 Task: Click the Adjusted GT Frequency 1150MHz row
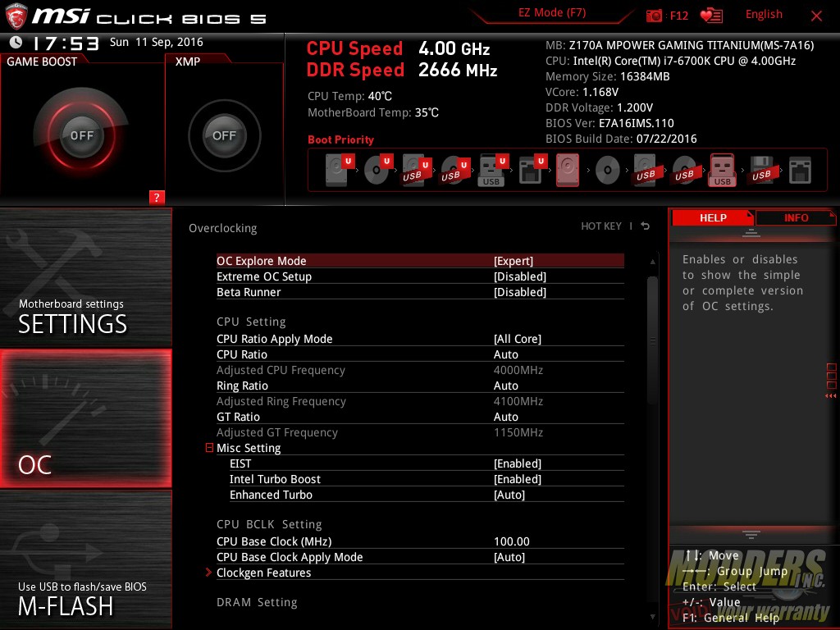pyautogui.click(x=420, y=431)
